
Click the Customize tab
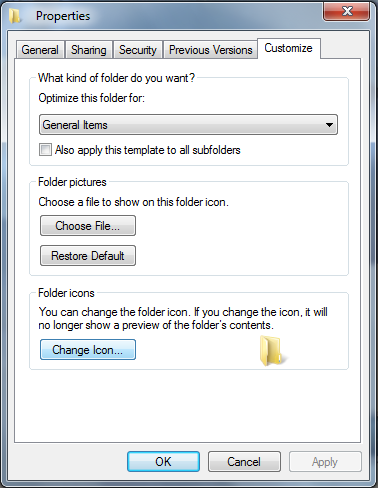[289, 48]
